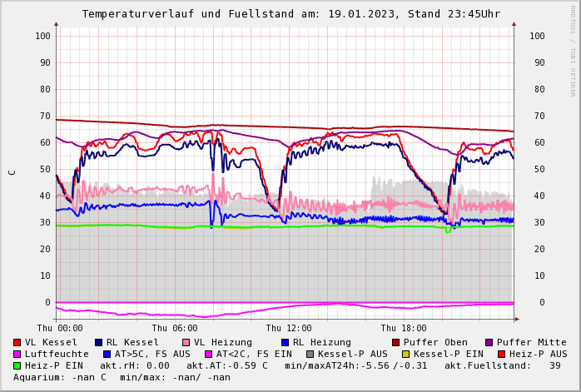Screen dimensions: 581x392
Task: Click the dark blue RL Kessel legend swatch
Action: 99,343
